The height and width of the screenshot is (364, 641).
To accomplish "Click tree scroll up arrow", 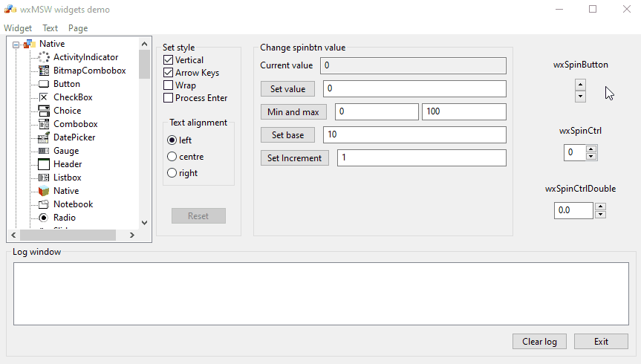I will (x=144, y=44).
